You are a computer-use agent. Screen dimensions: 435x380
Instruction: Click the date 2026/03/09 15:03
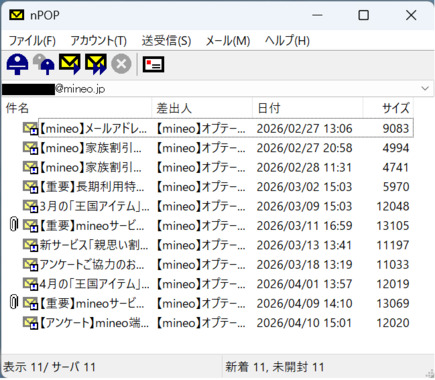pyautogui.click(x=304, y=206)
